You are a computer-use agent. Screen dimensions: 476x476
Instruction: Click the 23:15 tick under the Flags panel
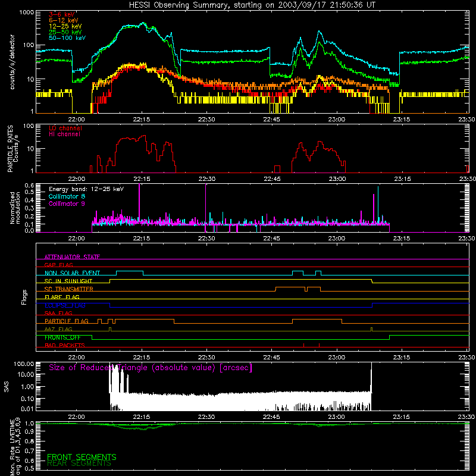402,358
